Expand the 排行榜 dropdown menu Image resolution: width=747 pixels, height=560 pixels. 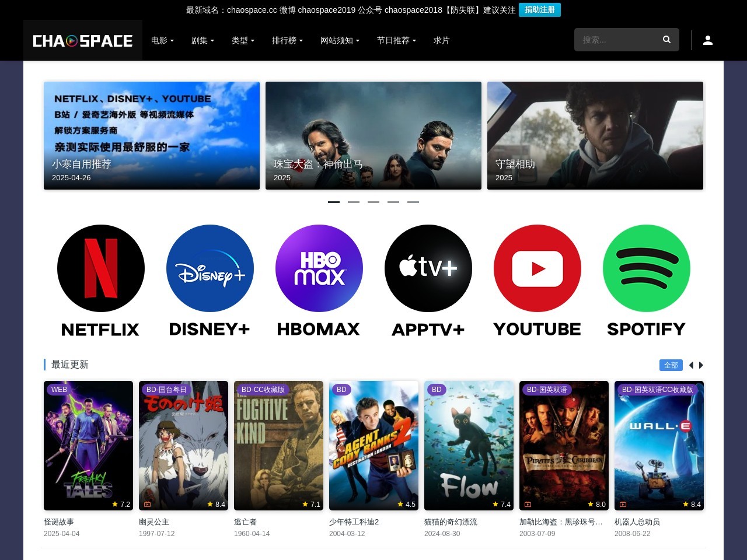coord(287,40)
